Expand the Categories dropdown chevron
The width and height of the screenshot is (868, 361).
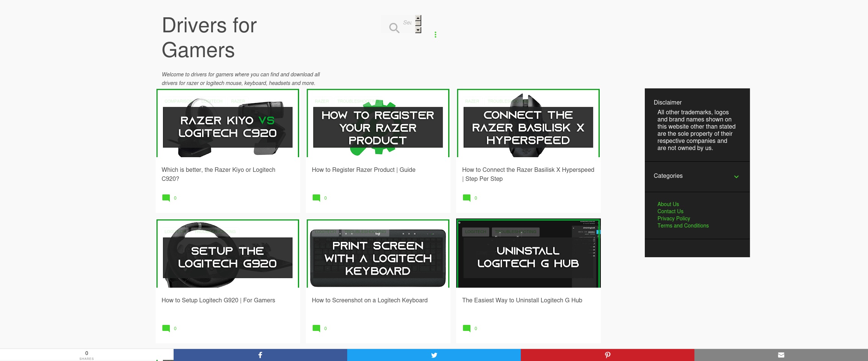[x=736, y=176]
